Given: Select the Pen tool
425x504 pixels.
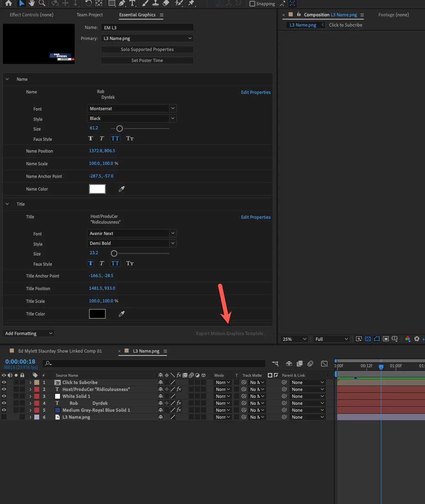Looking at the screenshot, I should coord(122,3).
